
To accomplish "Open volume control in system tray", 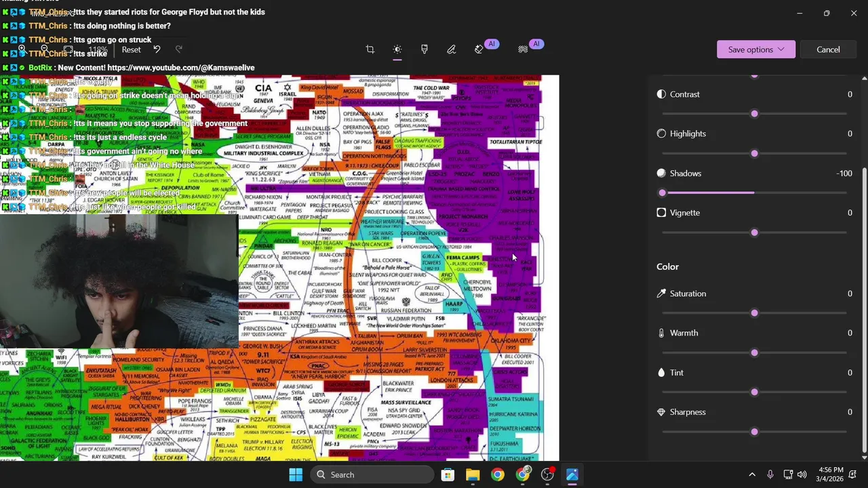I will click(802, 474).
